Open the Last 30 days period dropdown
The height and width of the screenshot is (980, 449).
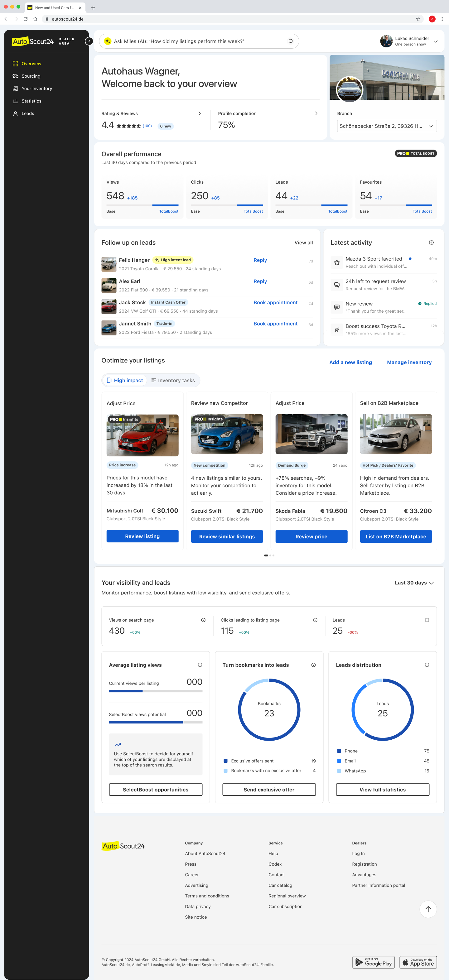coord(414,583)
